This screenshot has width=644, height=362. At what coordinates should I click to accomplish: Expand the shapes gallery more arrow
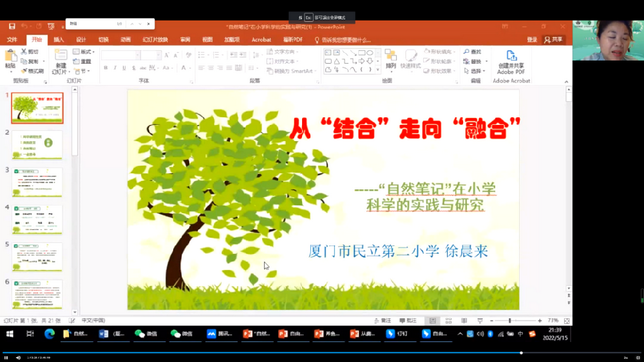click(378, 70)
